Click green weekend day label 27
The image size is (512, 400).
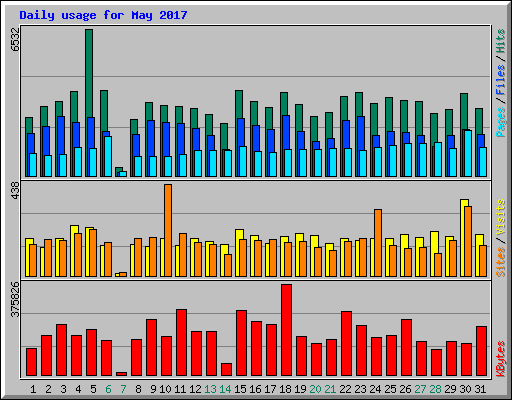tap(420, 389)
